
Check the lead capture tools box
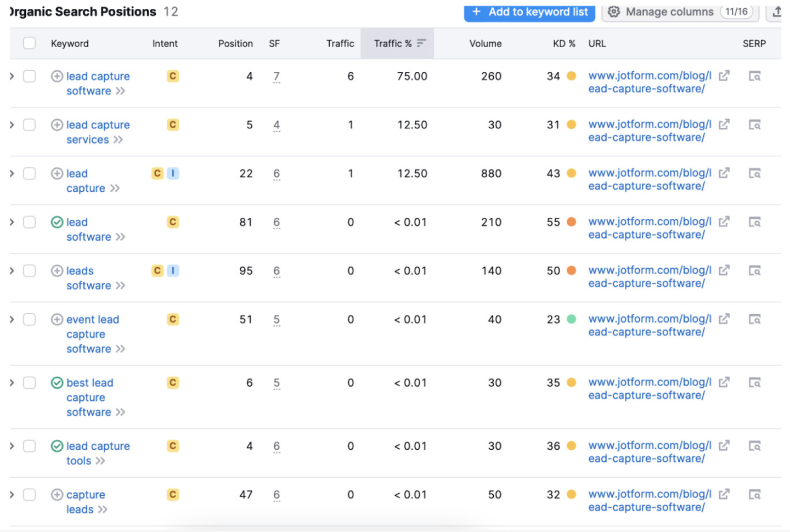30,446
